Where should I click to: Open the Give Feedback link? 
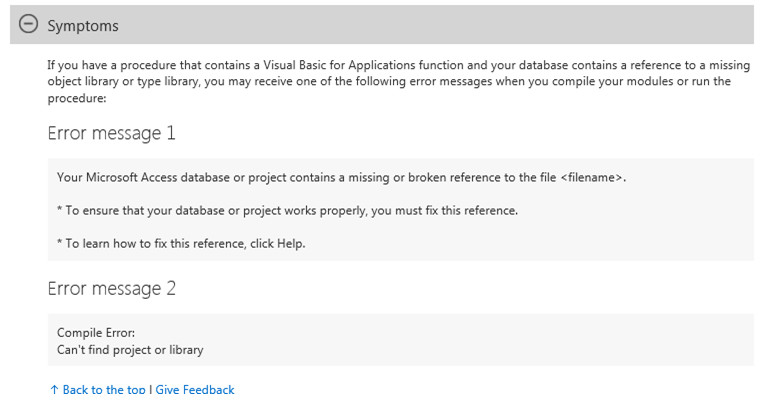point(195,389)
